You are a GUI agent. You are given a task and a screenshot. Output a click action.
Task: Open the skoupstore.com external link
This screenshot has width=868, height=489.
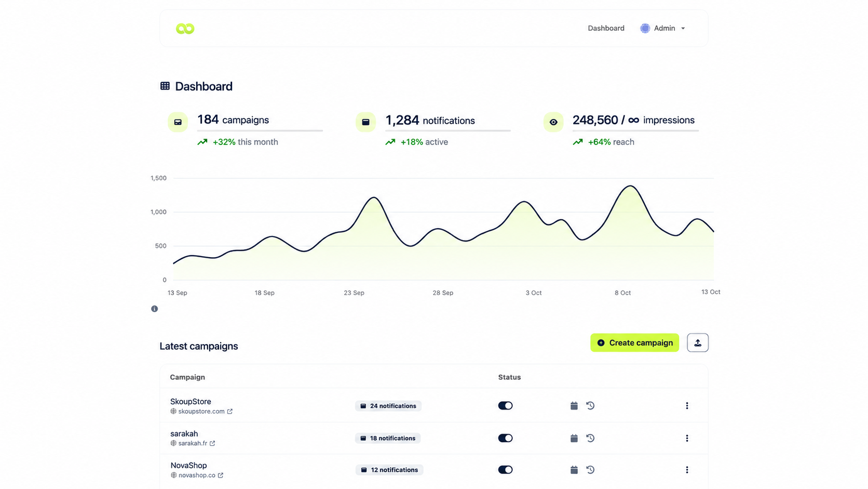[x=201, y=412]
